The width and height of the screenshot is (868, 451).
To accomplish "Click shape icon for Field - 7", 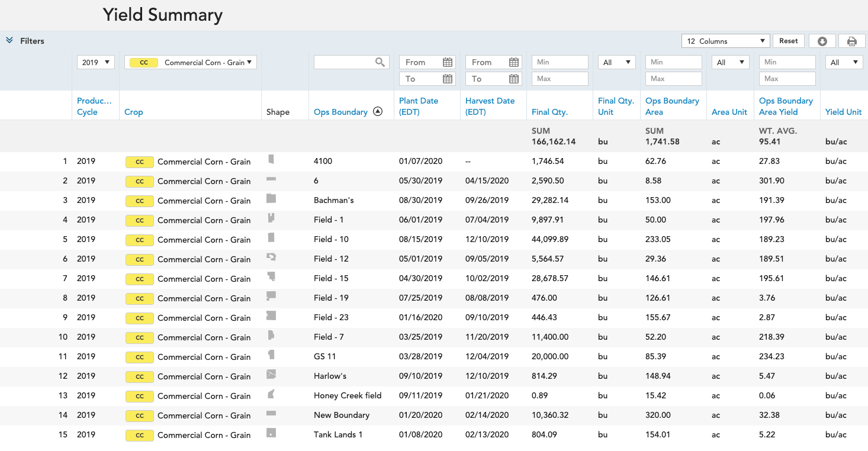I will (x=271, y=335).
